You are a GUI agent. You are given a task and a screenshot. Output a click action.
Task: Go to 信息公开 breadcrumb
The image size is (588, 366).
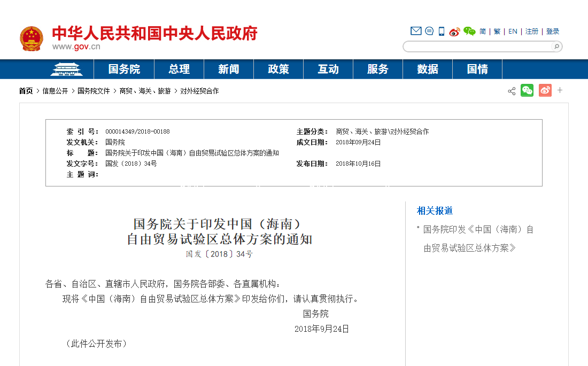tap(55, 91)
